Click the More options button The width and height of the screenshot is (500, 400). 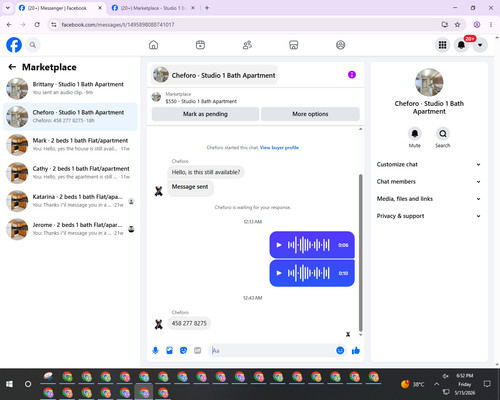coord(310,114)
